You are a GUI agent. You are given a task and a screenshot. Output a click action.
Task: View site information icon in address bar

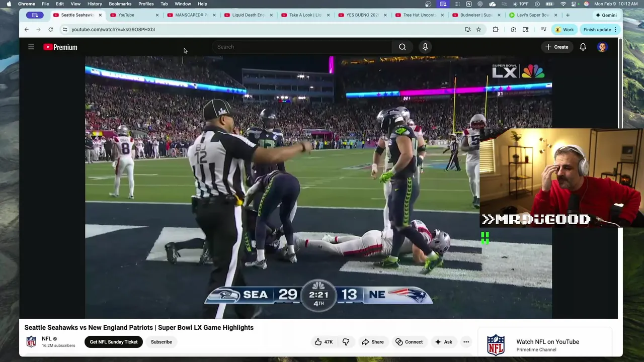click(65, 30)
